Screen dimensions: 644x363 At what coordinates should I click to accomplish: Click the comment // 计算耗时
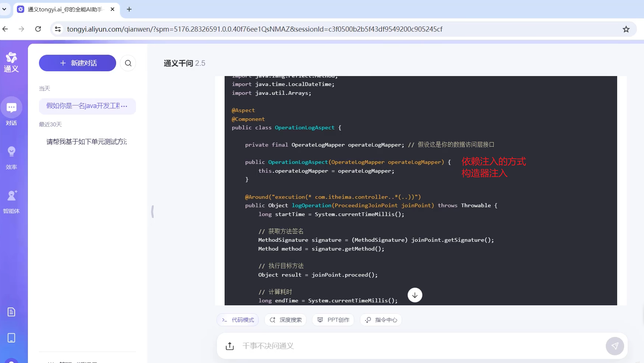pyautogui.click(x=275, y=292)
